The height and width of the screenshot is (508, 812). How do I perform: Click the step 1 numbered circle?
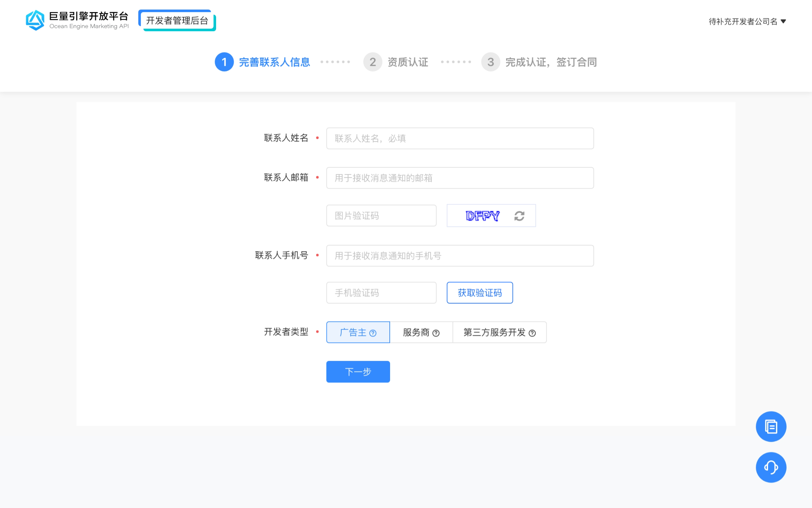(224, 62)
